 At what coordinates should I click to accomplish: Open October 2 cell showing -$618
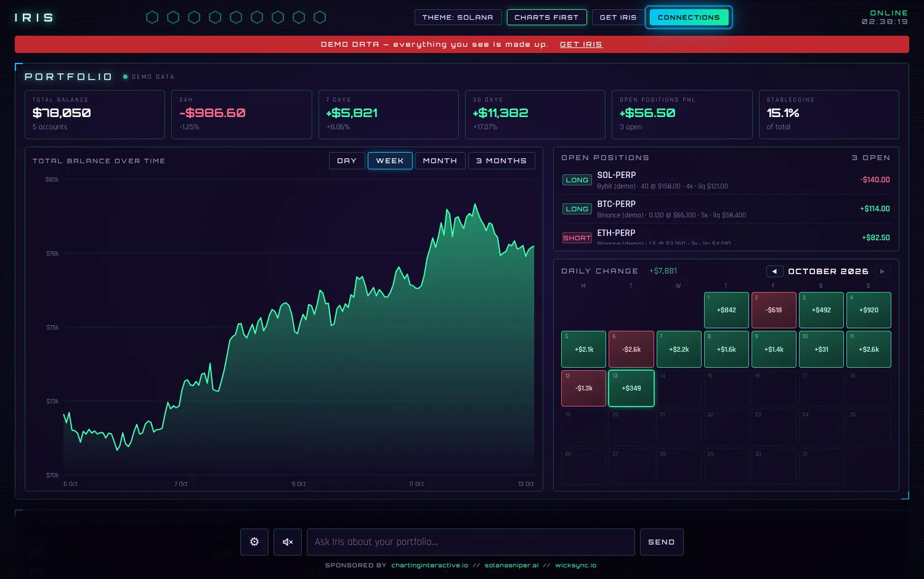point(774,310)
